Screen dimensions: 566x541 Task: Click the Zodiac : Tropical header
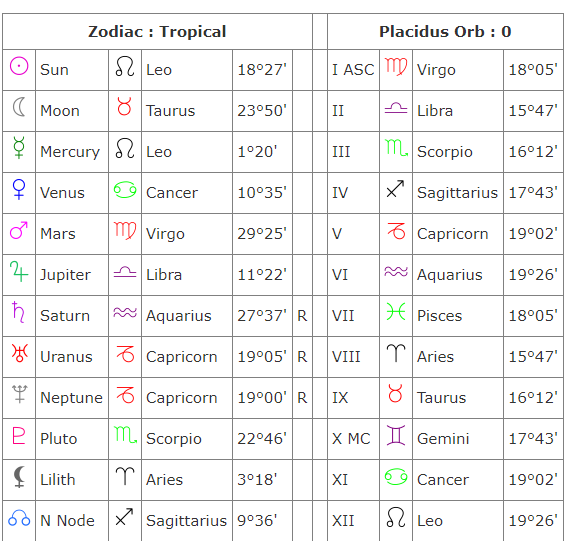click(157, 32)
